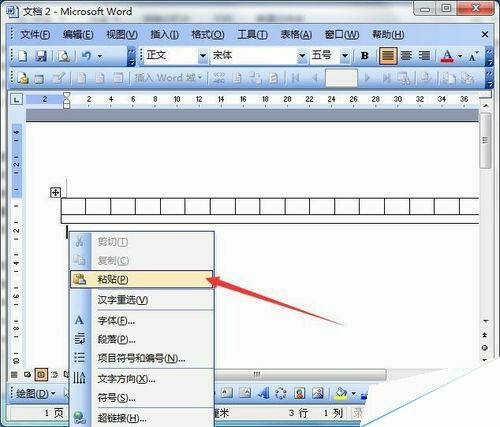The height and width of the screenshot is (427, 500).
Task: Click the vertical scrollbar thumb
Action: (485, 140)
